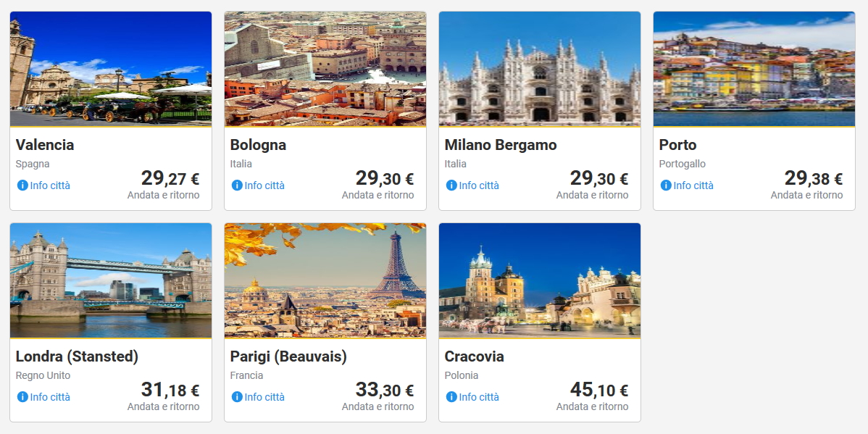This screenshot has height=434, width=868.
Task: Click the info icon on the Valencia card
Action: click(22, 185)
